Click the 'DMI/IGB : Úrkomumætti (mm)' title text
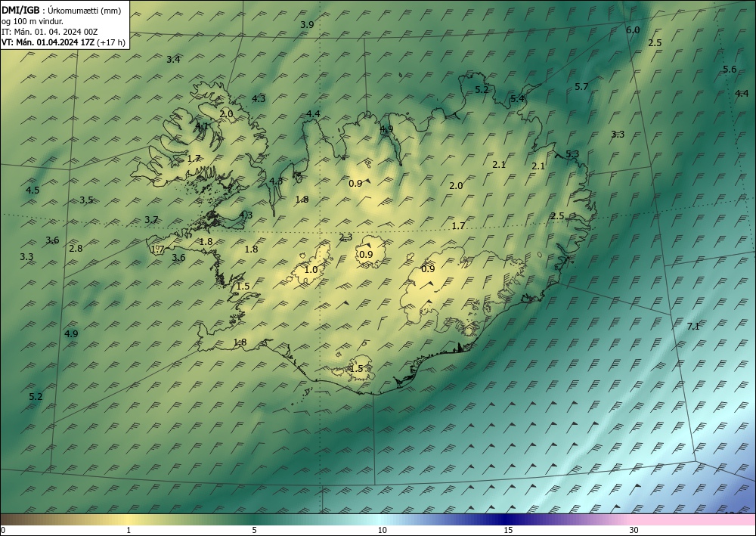Viewport: 756px width, 536px height. [61, 11]
